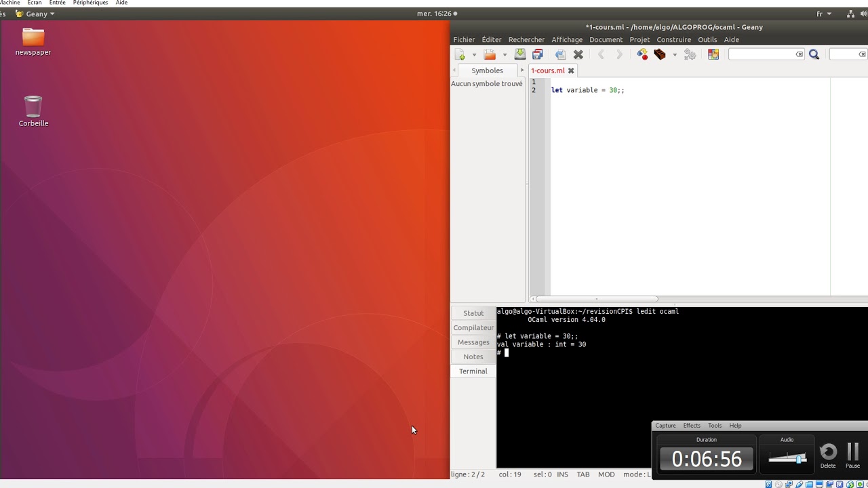The width and height of the screenshot is (868, 488).
Task: Open the Document menu
Action: [x=606, y=40]
